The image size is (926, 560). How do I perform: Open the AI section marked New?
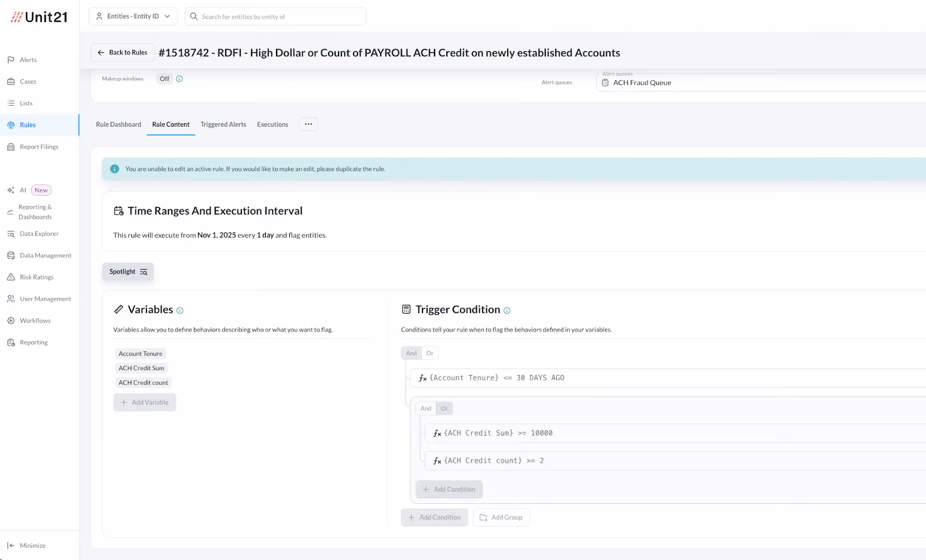click(29, 190)
